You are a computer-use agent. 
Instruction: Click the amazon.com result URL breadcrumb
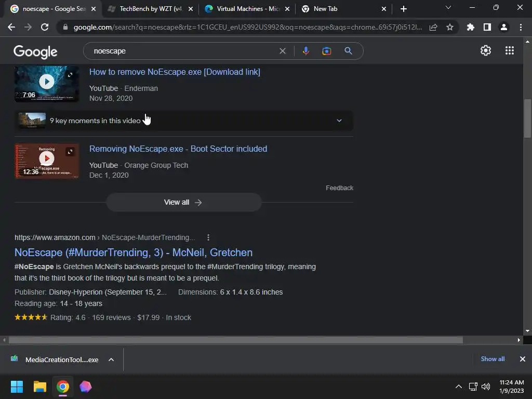(x=104, y=237)
